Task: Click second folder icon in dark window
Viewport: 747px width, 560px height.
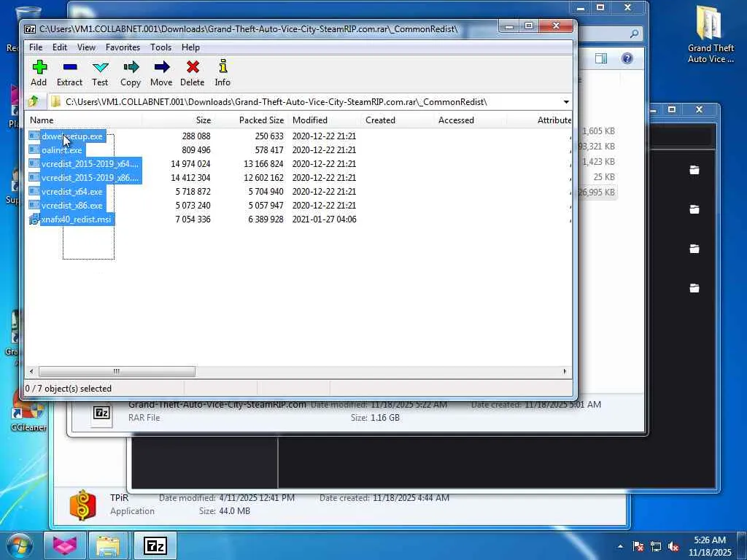Action: point(694,209)
